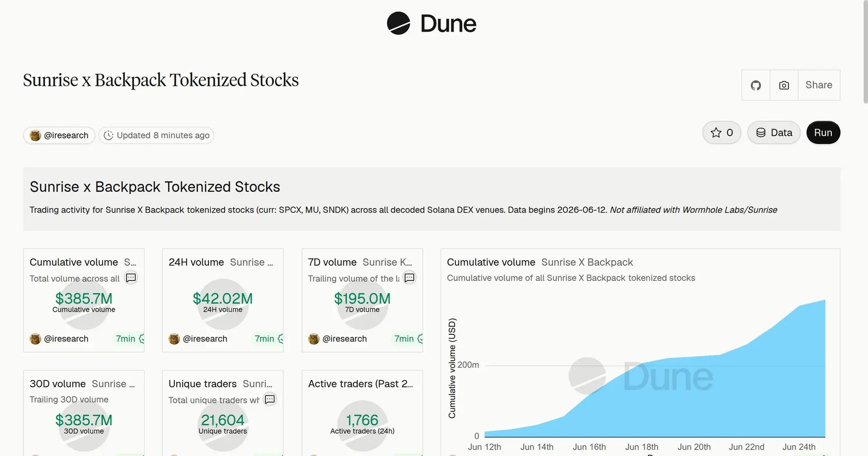Run the dashboard queries
Viewport: 868px width, 456px height.
click(823, 133)
